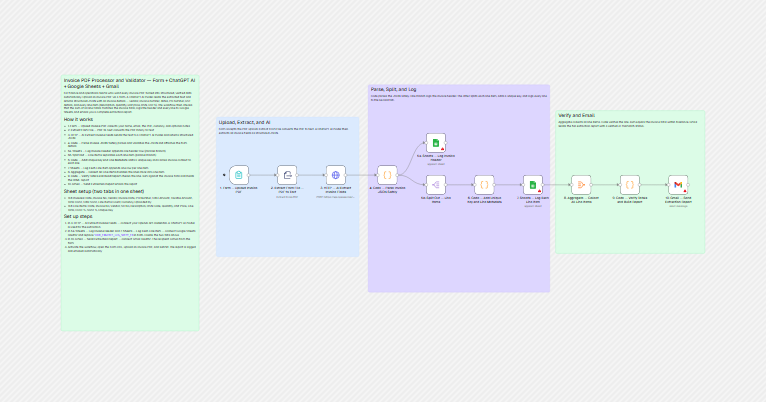Click warning triangle on node 7 Sheets
The image size is (766, 402).
[x=539, y=191]
